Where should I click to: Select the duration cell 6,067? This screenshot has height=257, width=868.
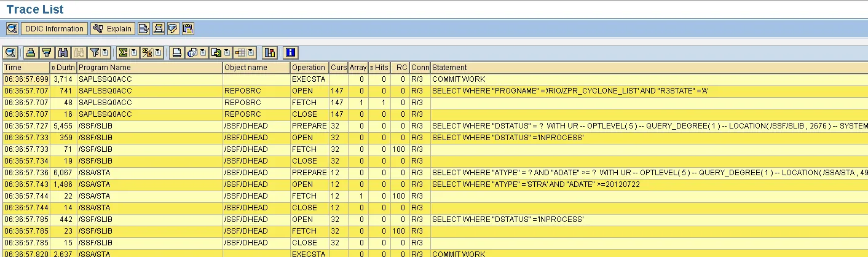[x=63, y=173]
